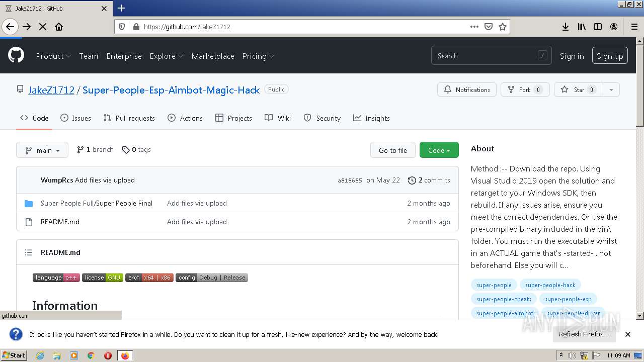
Task: Open page actions three-dot menu
Action: click(474, 27)
